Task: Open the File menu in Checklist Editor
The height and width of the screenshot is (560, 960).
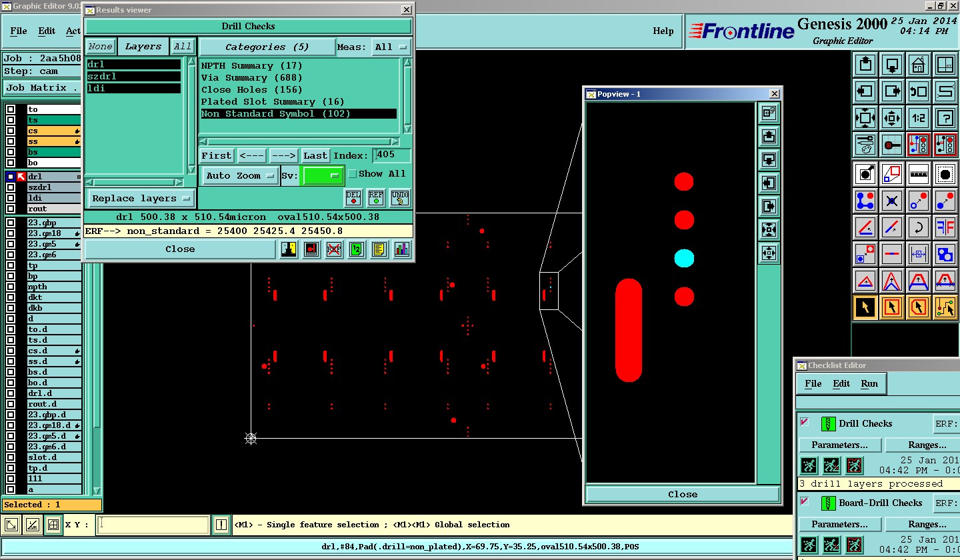Action: (813, 383)
